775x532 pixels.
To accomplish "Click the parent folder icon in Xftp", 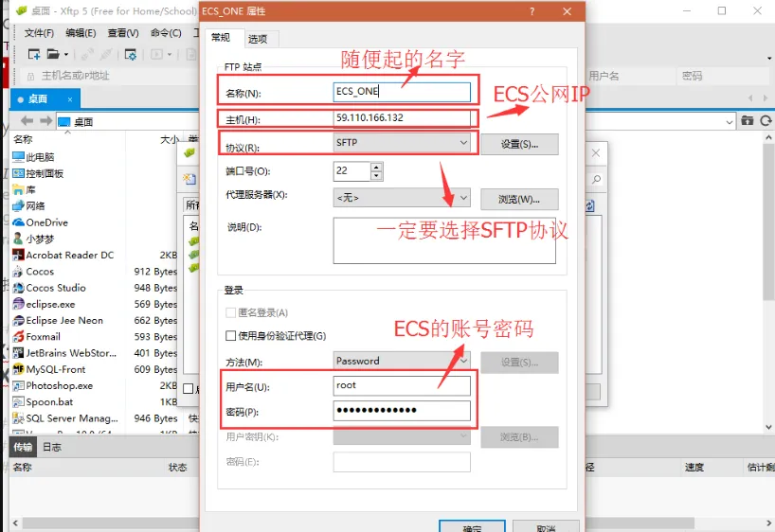I will (x=747, y=120).
